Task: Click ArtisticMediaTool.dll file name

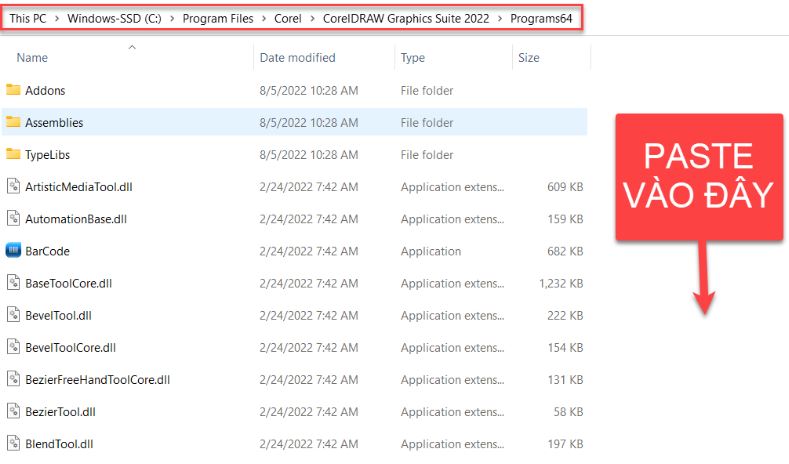Action: (x=79, y=187)
